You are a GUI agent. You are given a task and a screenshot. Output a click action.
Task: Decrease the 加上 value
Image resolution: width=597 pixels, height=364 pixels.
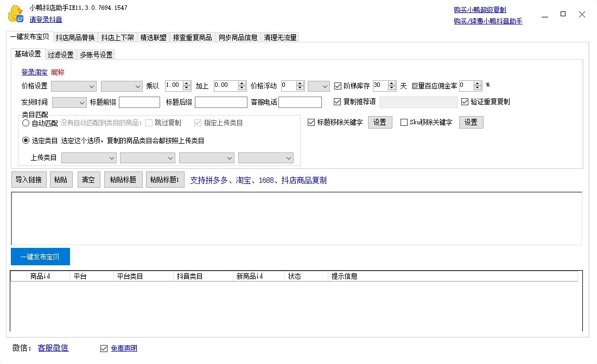(x=242, y=88)
